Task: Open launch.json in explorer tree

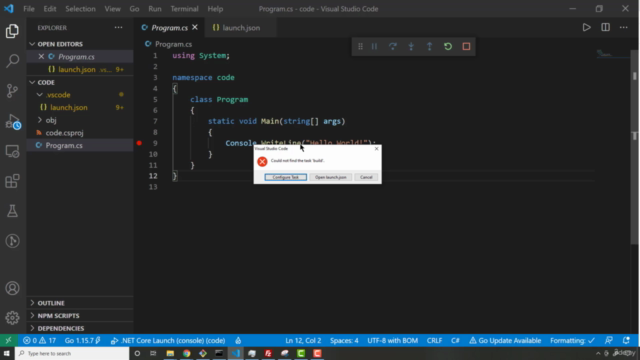Action: pos(69,107)
